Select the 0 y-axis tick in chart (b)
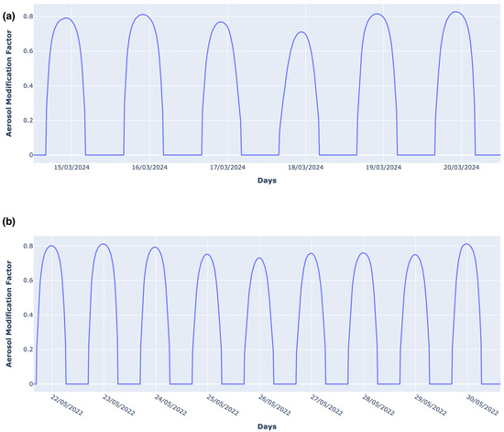Screen dimensions: 504x432 31,383
